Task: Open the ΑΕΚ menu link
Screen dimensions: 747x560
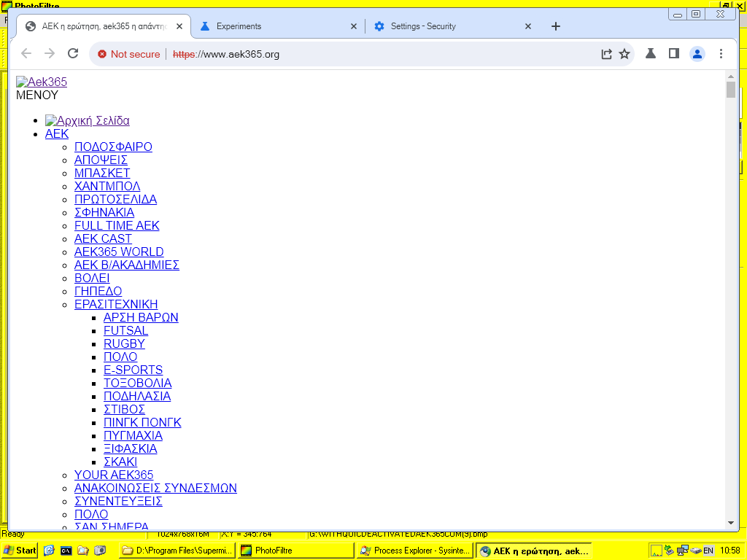Action: 57,134
